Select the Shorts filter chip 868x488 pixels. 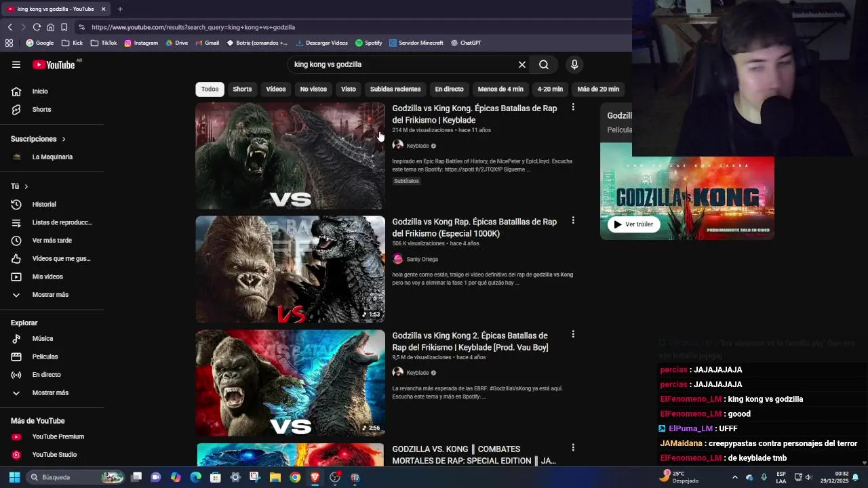(x=242, y=89)
